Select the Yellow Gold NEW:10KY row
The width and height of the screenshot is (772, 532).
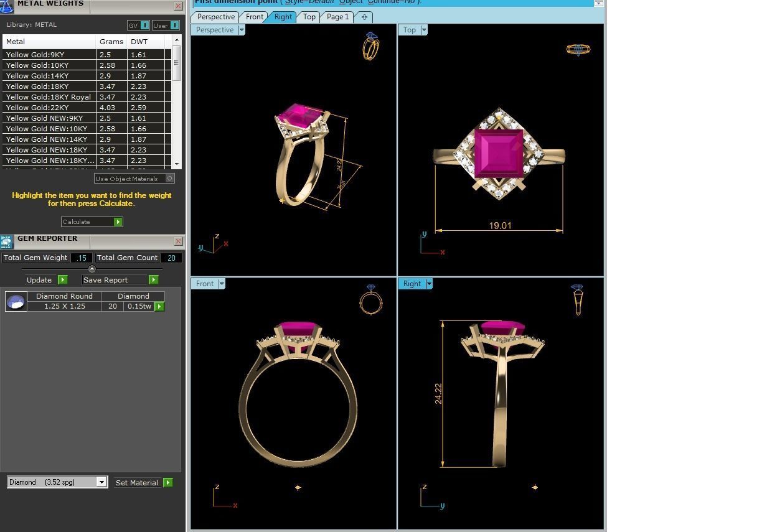pos(87,129)
